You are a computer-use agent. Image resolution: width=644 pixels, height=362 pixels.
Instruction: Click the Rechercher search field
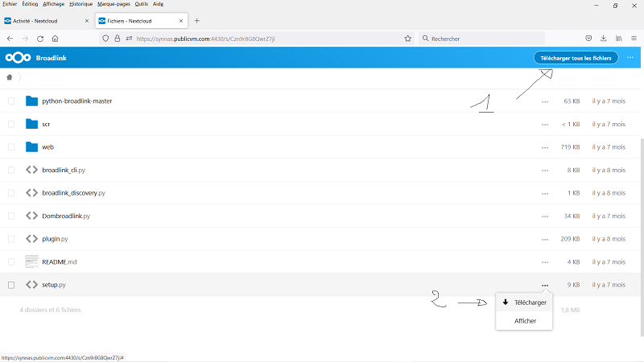(481, 39)
